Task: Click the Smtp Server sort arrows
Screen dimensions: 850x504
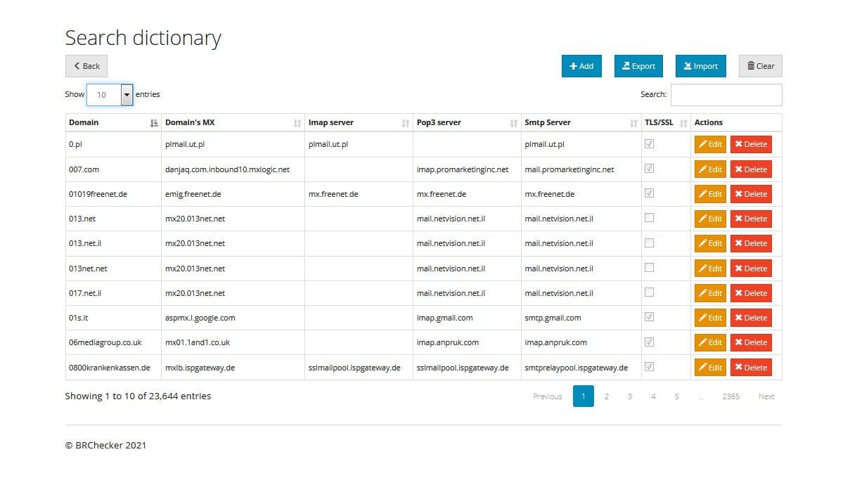Action: pyautogui.click(x=633, y=123)
